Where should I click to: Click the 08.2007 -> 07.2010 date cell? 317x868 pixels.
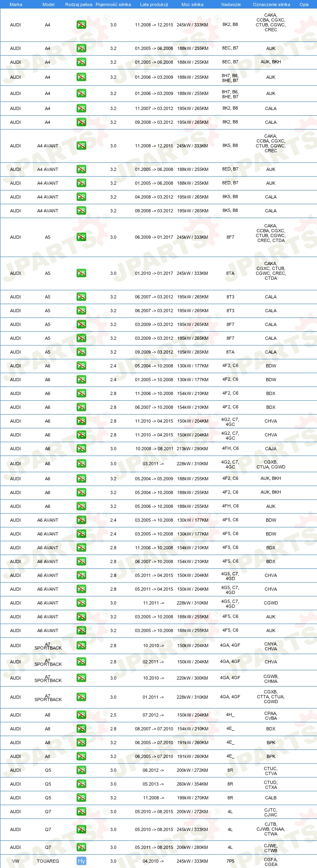click(154, 729)
